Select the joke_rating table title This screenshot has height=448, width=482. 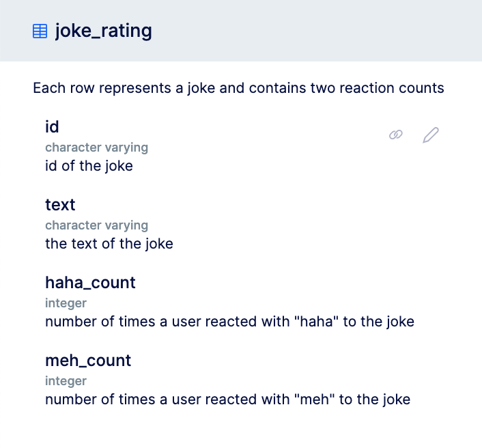point(103,31)
